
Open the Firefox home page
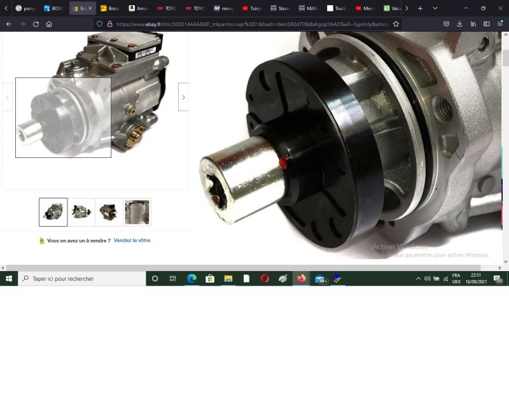coord(49,24)
